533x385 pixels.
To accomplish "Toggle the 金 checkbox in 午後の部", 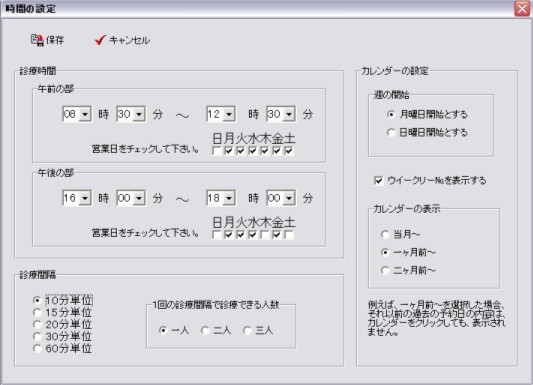I will (x=277, y=234).
